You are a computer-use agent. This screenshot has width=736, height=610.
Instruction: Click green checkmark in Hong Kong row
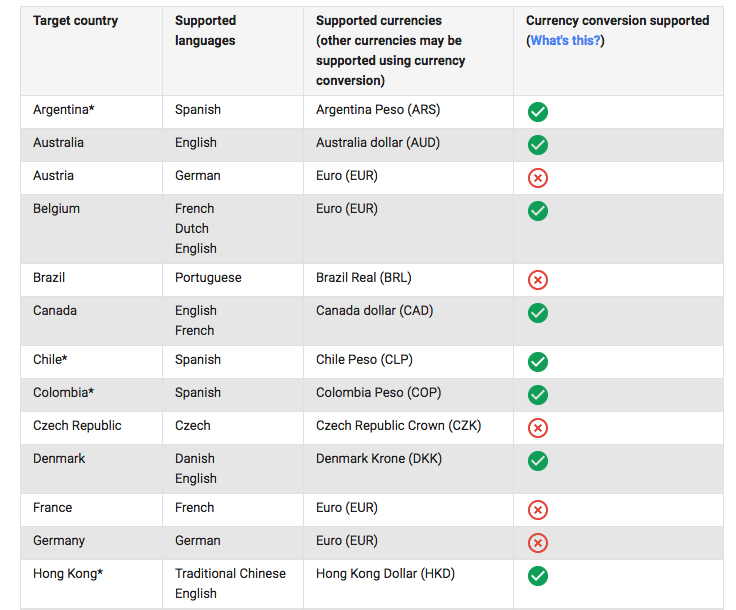click(x=538, y=576)
